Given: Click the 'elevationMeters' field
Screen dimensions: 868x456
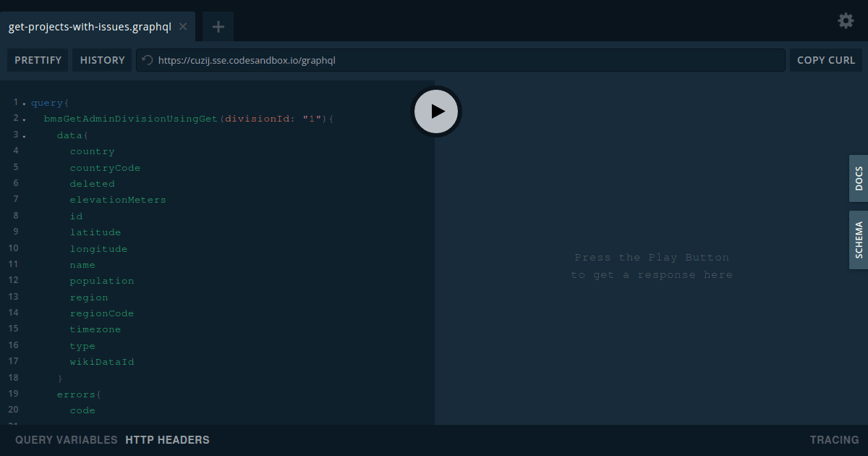Looking at the screenshot, I should (118, 200).
